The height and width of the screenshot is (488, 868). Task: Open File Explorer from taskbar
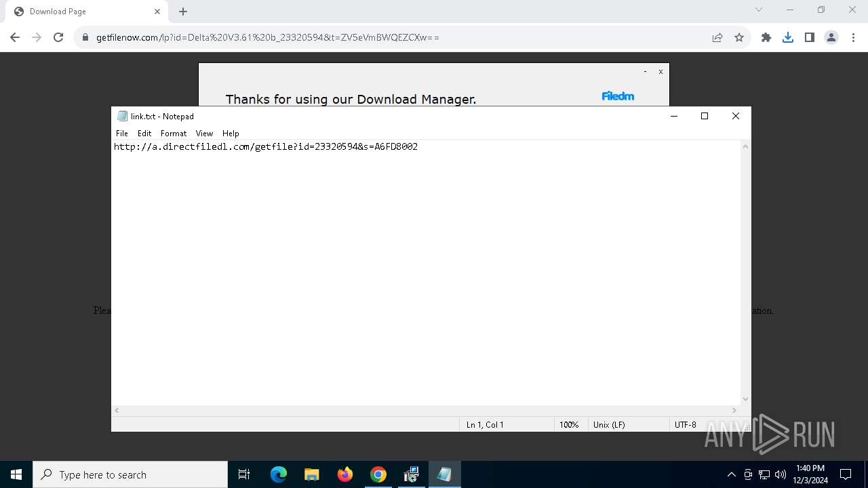pos(312,474)
